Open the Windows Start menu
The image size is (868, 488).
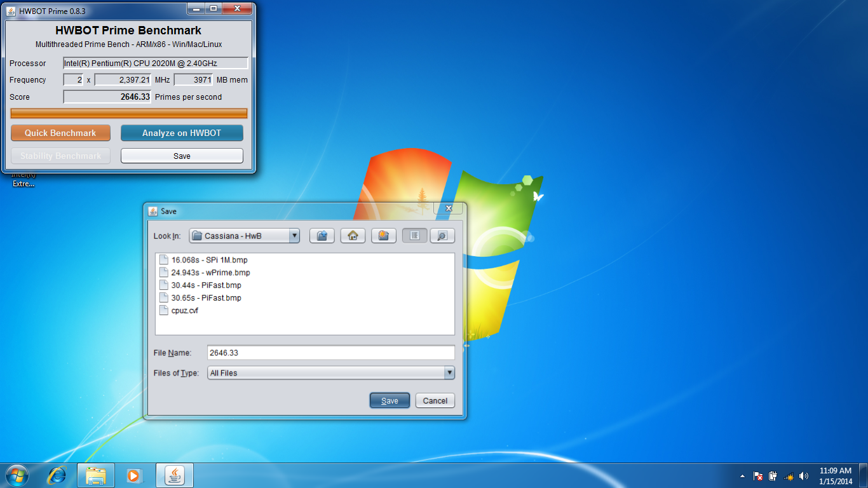pyautogui.click(x=17, y=475)
